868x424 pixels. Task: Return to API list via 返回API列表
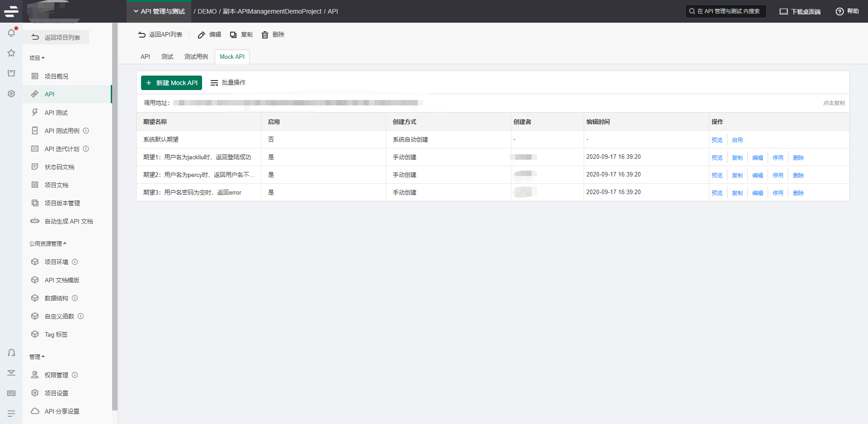click(160, 34)
